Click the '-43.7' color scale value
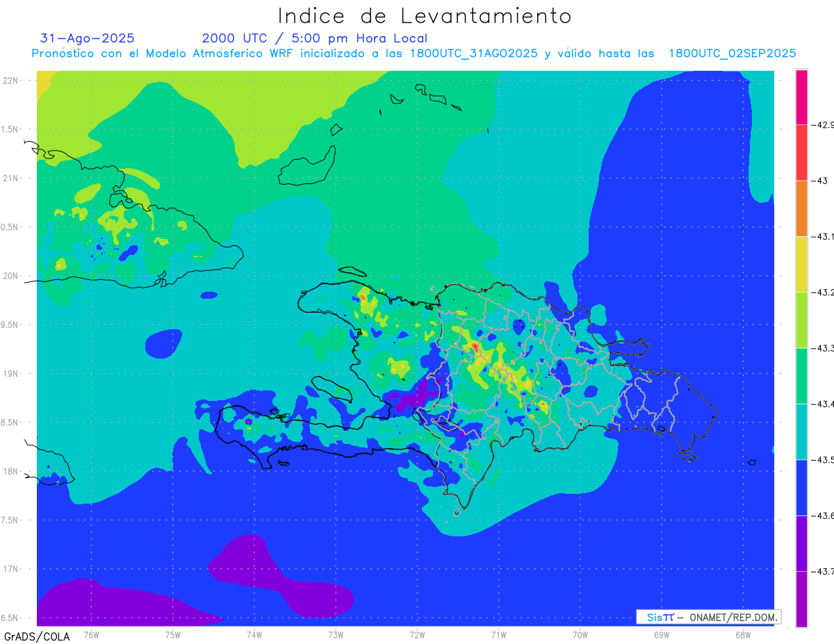This screenshot has width=834, height=644. coord(822,572)
